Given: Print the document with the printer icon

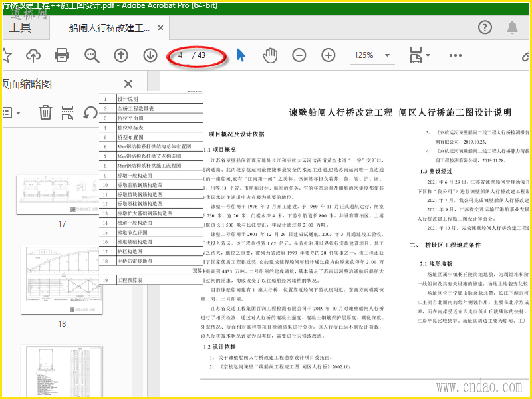Looking at the screenshot, I should pos(62,55).
